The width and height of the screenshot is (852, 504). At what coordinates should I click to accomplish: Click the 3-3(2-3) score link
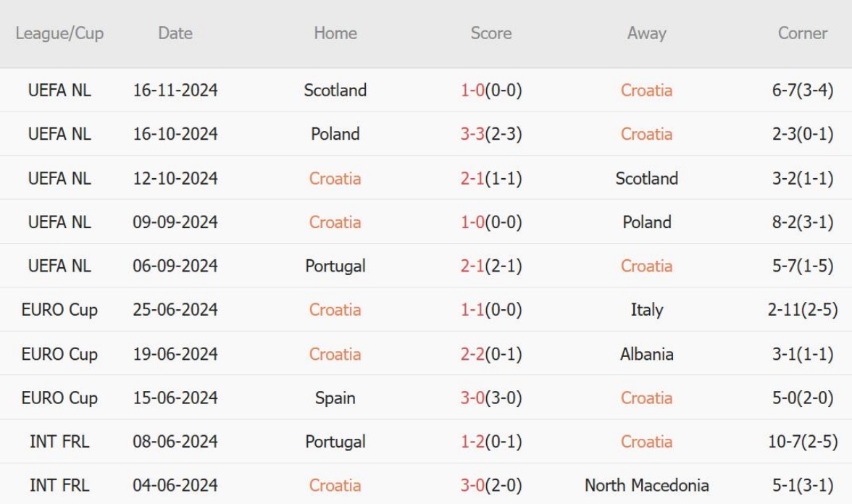[x=490, y=134]
